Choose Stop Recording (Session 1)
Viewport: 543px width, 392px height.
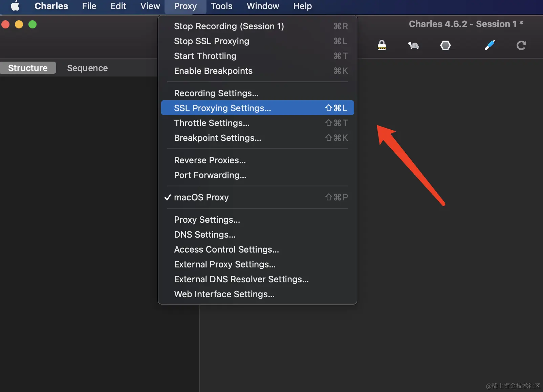click(x=258, y=26)
